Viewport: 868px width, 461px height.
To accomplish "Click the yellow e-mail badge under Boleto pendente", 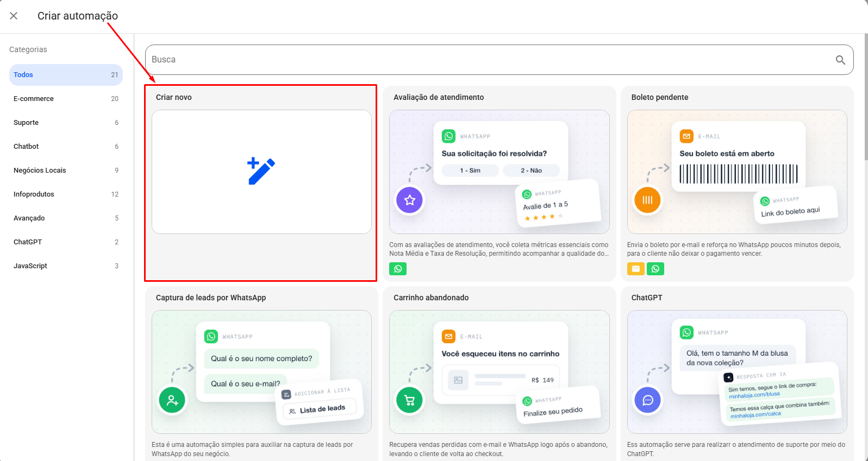I will (636, 269).
